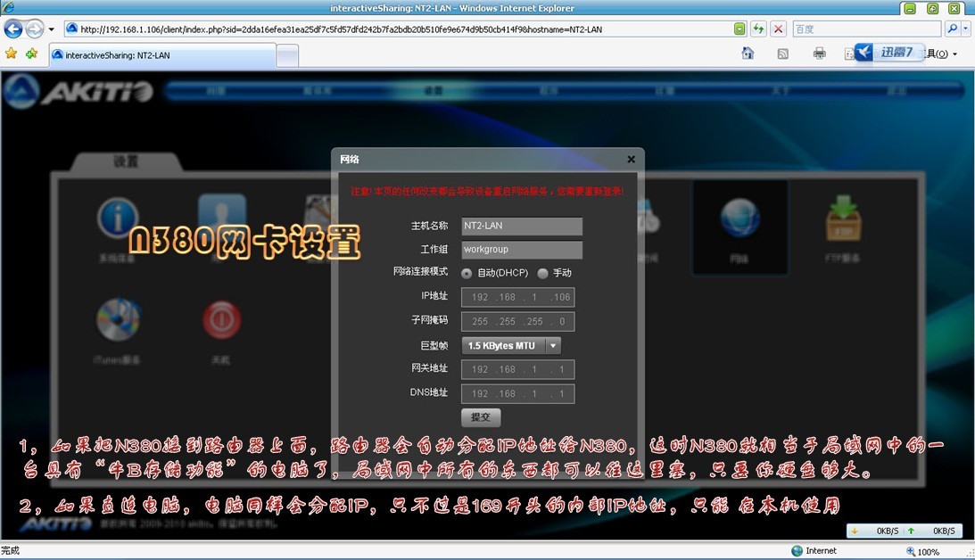This screenshot has height=560, width=975.
Task: Click the 迅雷7 floating widget
Action: point(888,53)
